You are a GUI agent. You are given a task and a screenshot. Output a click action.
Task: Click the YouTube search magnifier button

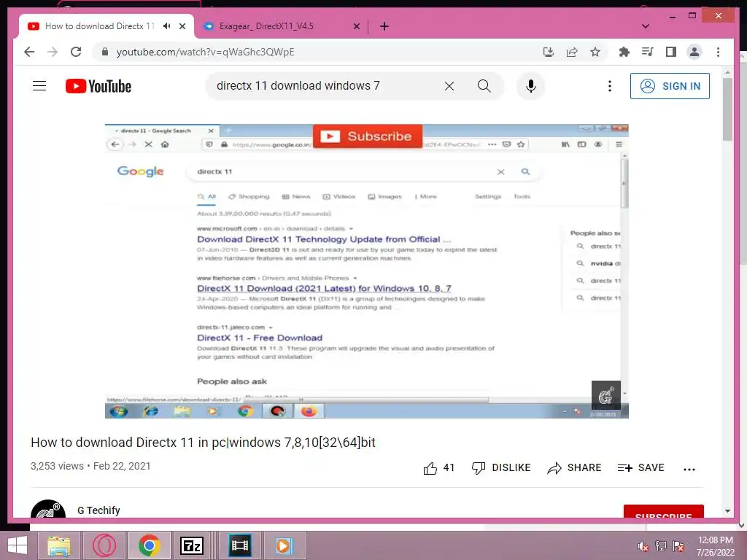pos(484,86)
